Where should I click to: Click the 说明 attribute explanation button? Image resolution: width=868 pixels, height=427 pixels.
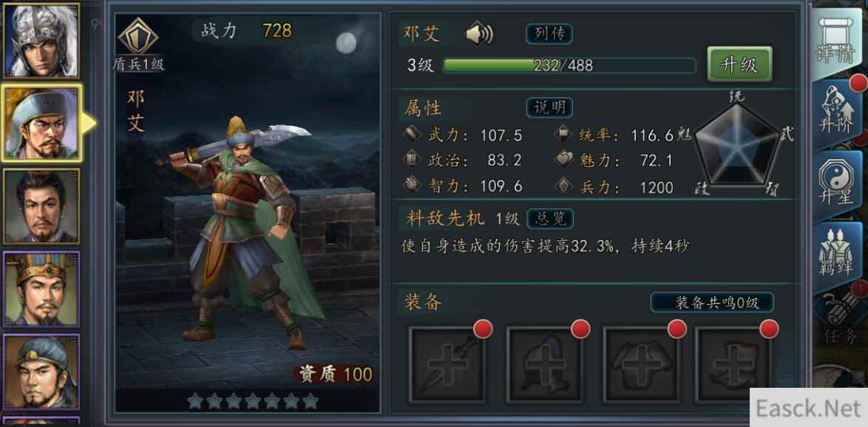[549, 107]
